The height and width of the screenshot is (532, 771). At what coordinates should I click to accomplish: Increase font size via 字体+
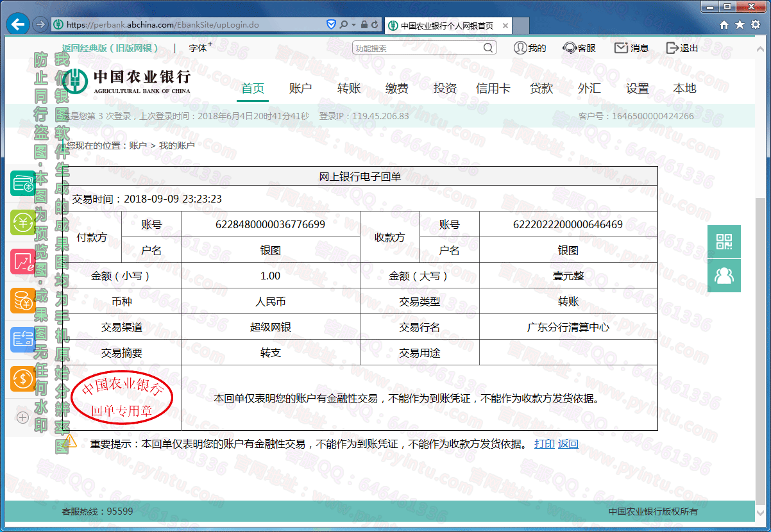pyautogui.click(x=200, y=47)
